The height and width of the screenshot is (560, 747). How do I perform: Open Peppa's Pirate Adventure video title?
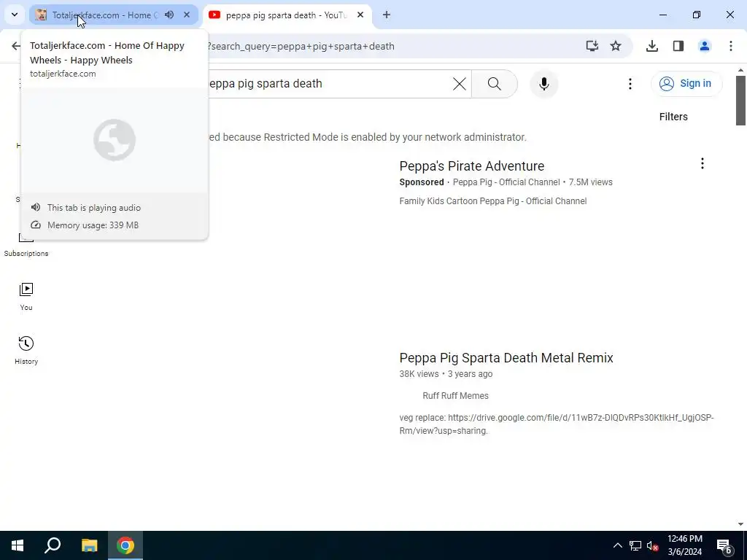(x=472, y=166)
